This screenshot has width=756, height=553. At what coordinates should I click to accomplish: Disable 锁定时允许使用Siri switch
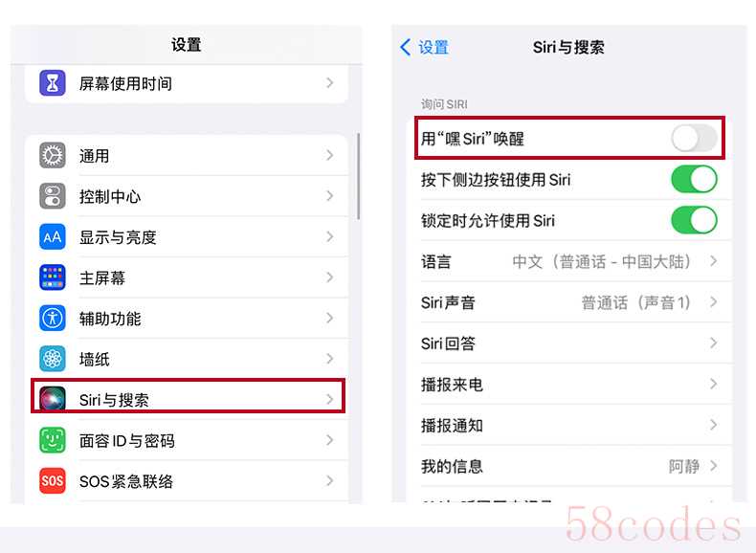[x=694, y=220]
